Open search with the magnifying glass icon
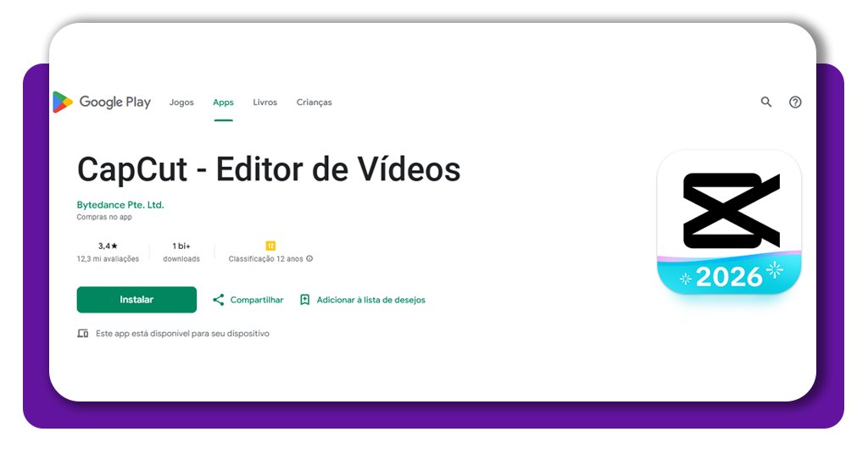 tap(766, 102)
